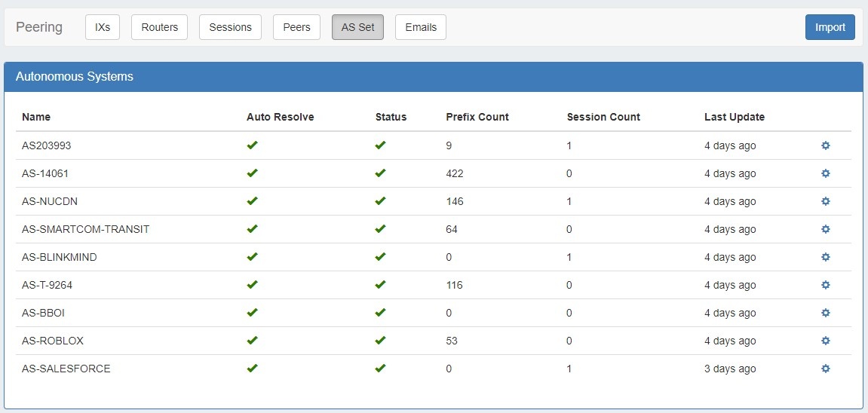
Task: Click the AS-T-9264 gear icon
Action: 825,285
